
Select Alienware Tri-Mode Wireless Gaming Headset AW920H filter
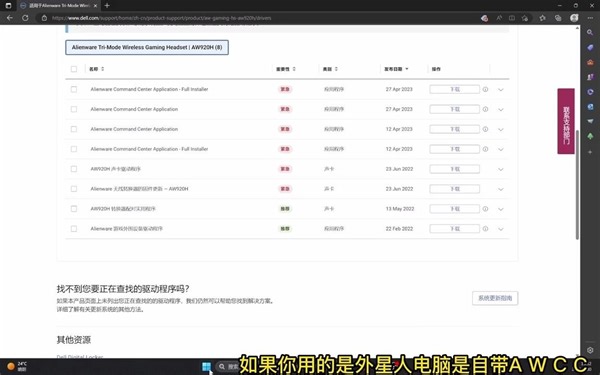tap(147, 47)
